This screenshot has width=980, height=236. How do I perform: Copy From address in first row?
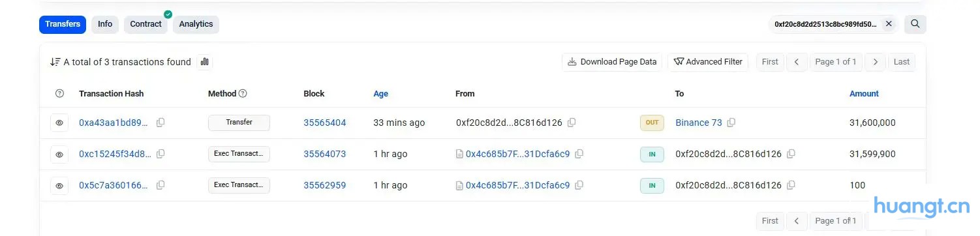(x=572, y=123)
